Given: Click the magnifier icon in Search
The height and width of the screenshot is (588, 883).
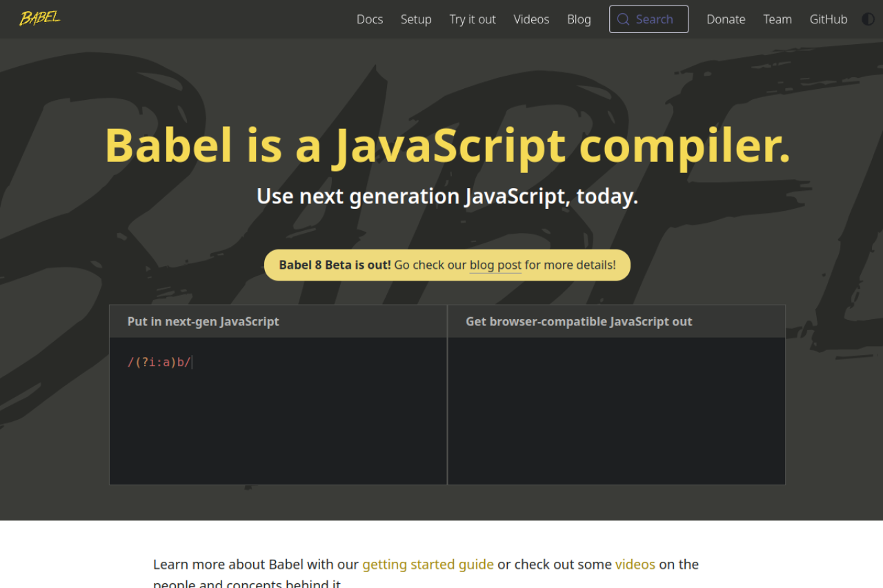Looking at the screenshot, I should [x=623, y=19].
